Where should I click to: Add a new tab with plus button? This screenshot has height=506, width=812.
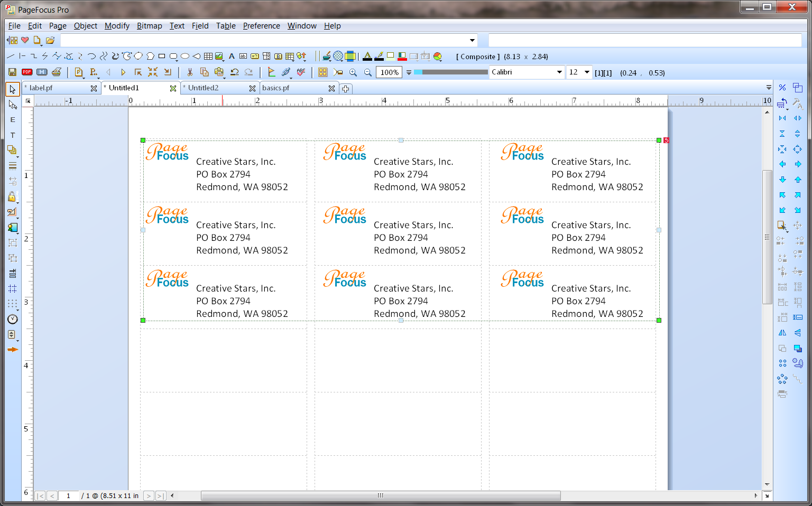click(345, 89)
